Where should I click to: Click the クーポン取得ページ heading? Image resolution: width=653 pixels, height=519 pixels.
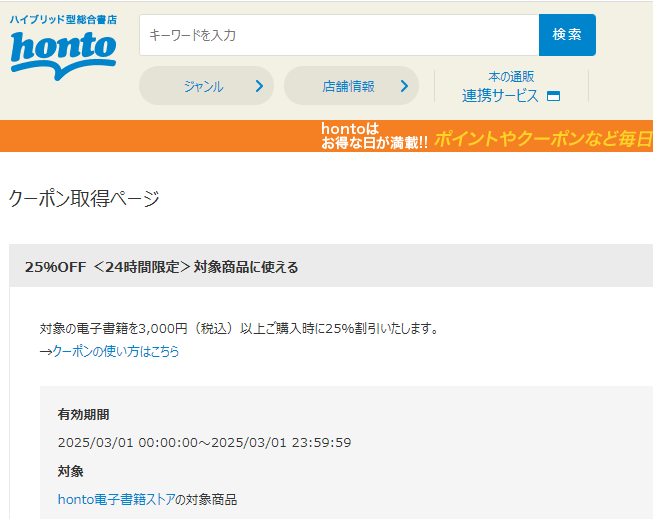(x=84, y=198)
